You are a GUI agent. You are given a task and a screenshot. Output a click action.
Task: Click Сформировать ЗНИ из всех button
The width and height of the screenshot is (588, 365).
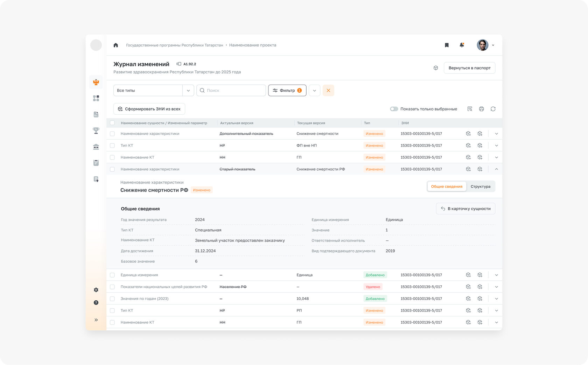click(x=149, y=109)
